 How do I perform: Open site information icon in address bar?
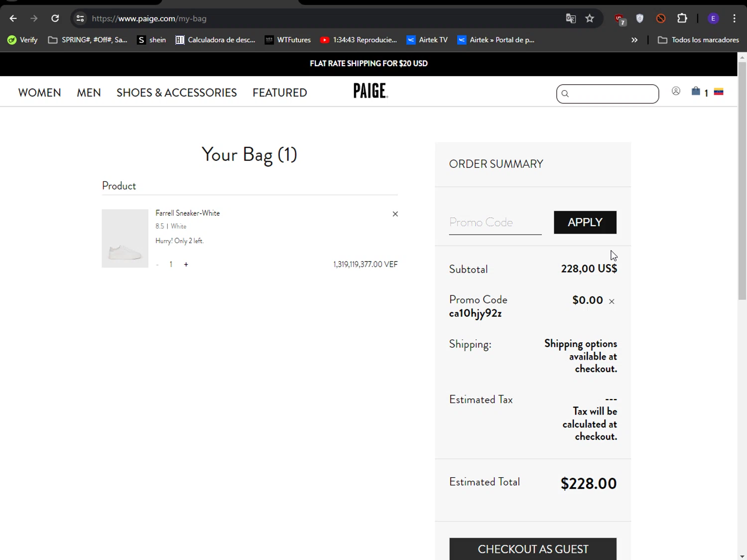click(80, 18)
